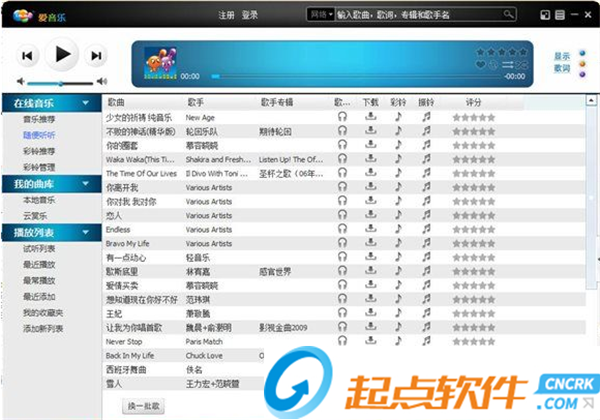
Task: Download the 轮回乐队 song
Action: click(x=370, y=131)
